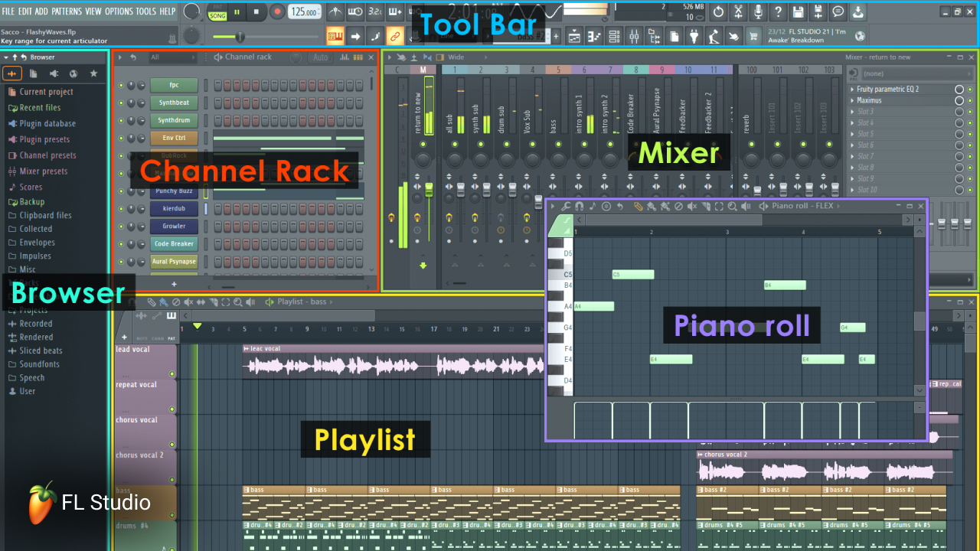The width and height of the screenshot is (980, 551).
Task: Select the Synthdrum channel button
Action: [174, 120]
